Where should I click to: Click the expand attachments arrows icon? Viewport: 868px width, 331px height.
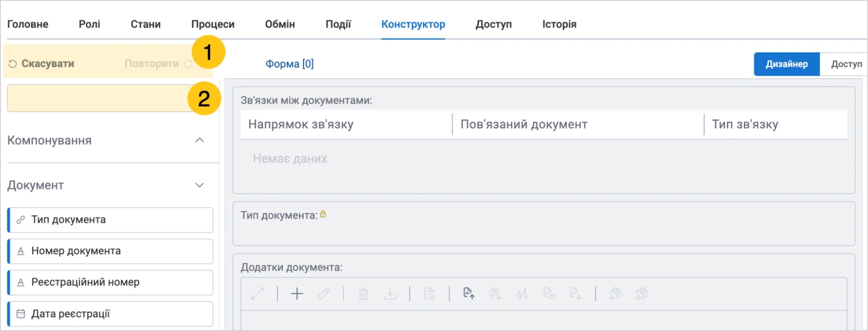tap(257, 293)
